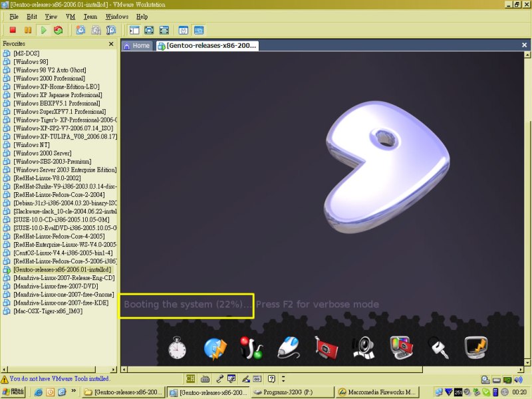The height and width of the screenshot is (399, 532).
Task: Click the sound device status icon
Action: [x=518, y=380]
